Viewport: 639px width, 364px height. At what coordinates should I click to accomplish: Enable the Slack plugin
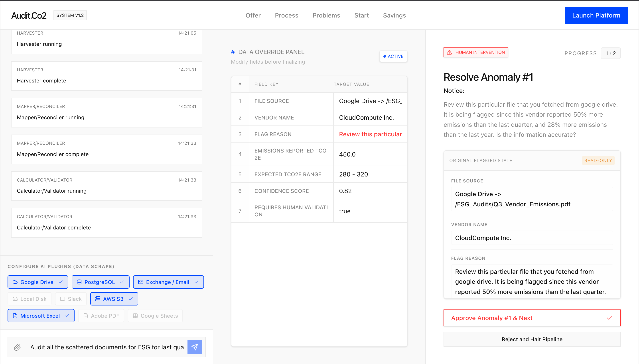(71, 299)
